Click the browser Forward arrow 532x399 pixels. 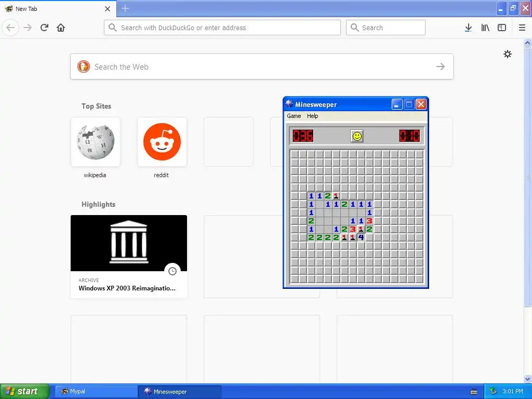[x=28, y=28]
